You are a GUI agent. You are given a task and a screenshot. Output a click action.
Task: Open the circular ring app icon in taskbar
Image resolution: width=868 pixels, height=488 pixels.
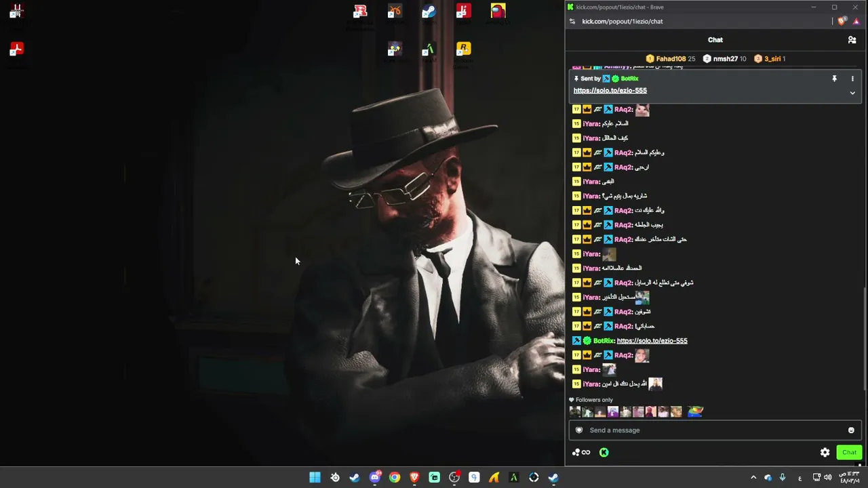click(x=534, y=478)
